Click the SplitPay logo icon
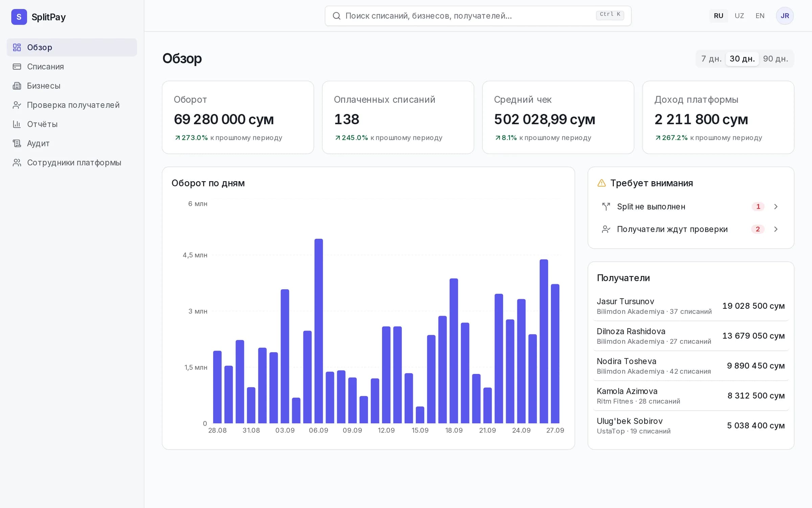 [x=19, y=17]
